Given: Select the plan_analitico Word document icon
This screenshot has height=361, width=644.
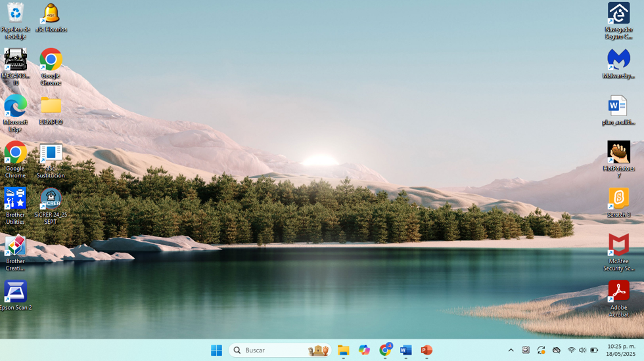Looking at the screenshot, I should tap(618, 110).
